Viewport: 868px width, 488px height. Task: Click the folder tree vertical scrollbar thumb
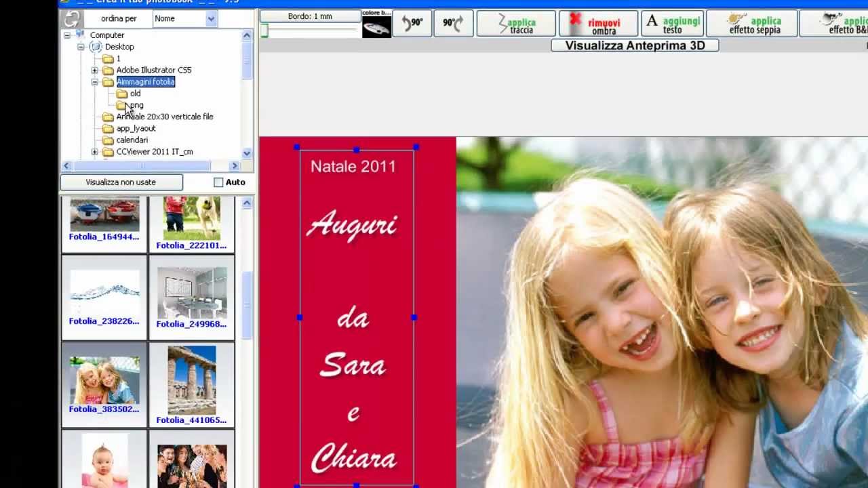[247, 60]
